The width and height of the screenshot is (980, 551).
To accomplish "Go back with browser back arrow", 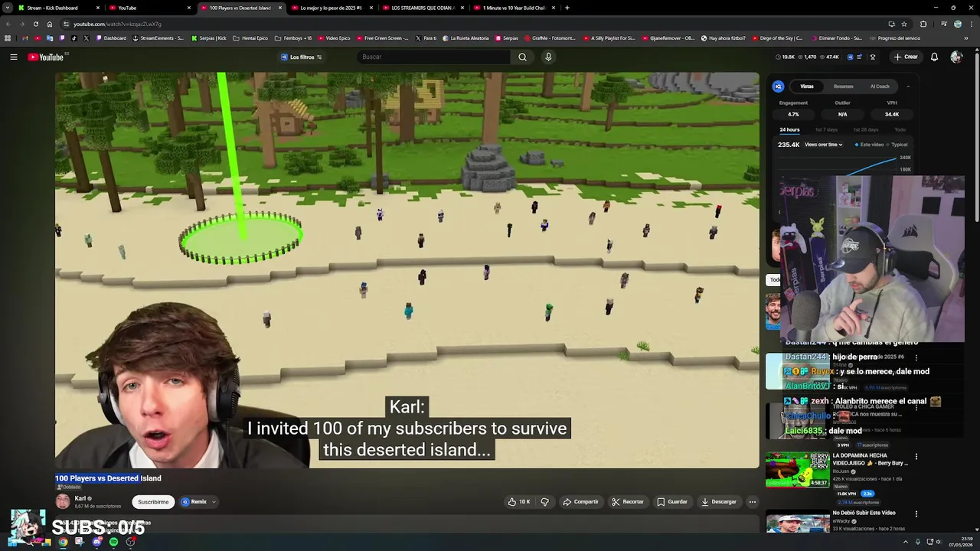I will click(8, 24).
